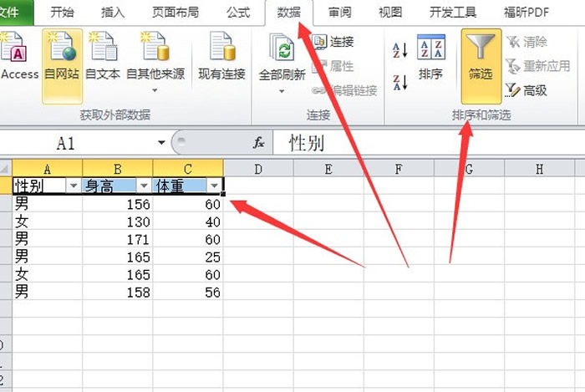The image size is (585, 392).
Task: Click the select-all corner button
Action: 6,169
